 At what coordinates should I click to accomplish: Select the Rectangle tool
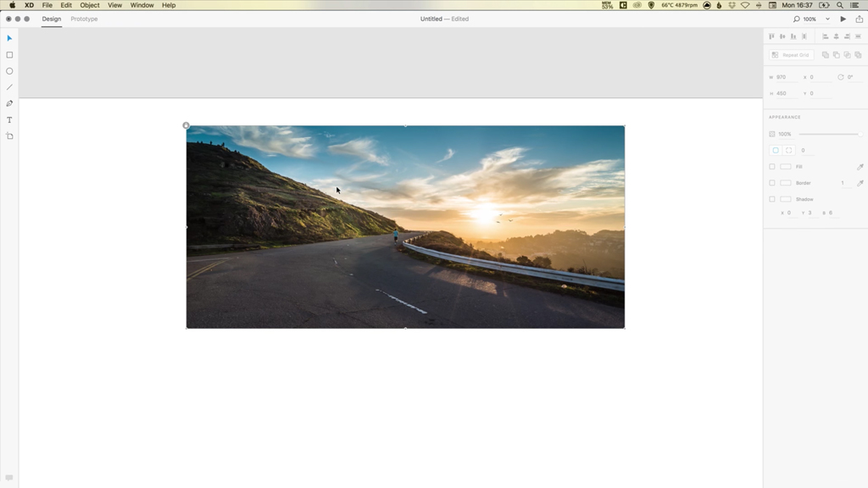point(9,53)
